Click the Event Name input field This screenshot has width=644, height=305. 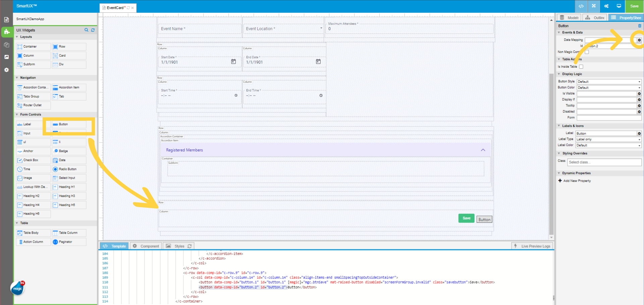(200, 29)
